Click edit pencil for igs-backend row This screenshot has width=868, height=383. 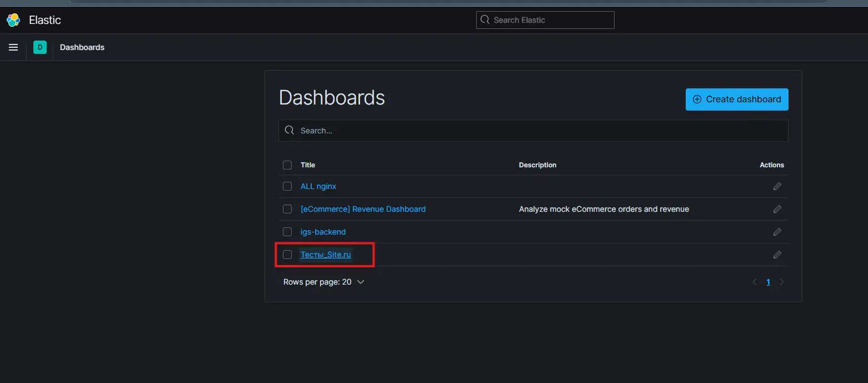pyautogui.click(x=777, y=232)
